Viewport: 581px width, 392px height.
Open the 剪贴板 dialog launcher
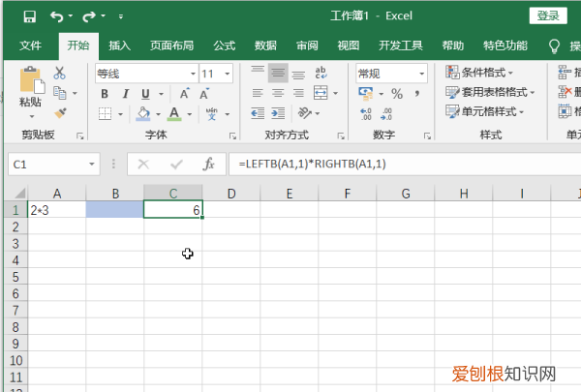(80, 136)
